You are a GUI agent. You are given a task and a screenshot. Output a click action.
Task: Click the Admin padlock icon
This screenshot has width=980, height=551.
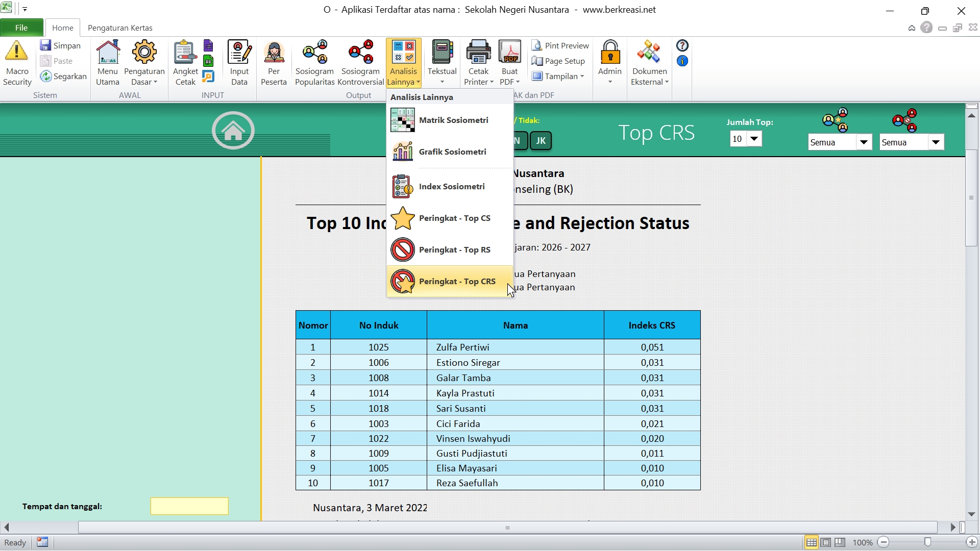pos(609,53)
